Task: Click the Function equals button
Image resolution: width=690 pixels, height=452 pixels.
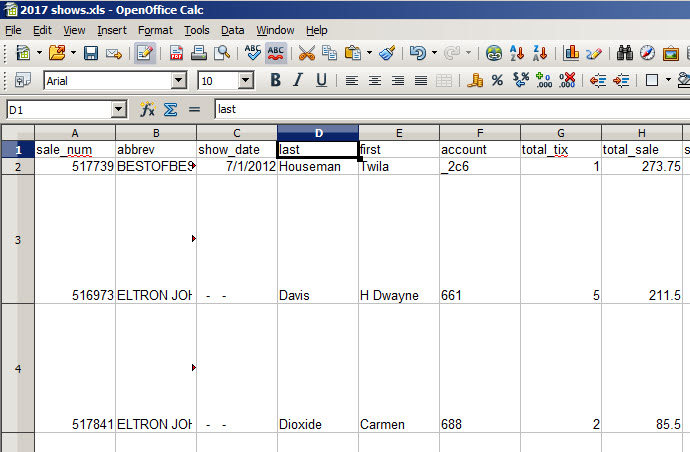Action: pos(194,109)
